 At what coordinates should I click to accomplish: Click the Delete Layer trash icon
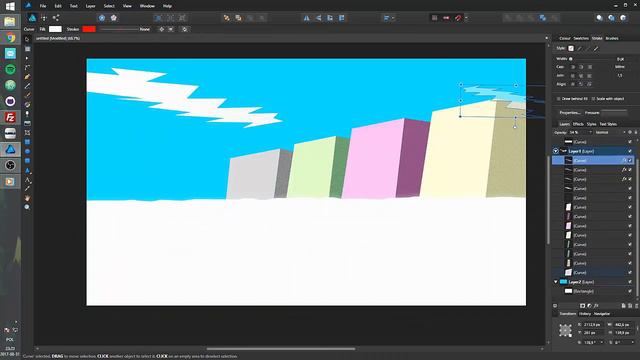click(636, 305)
